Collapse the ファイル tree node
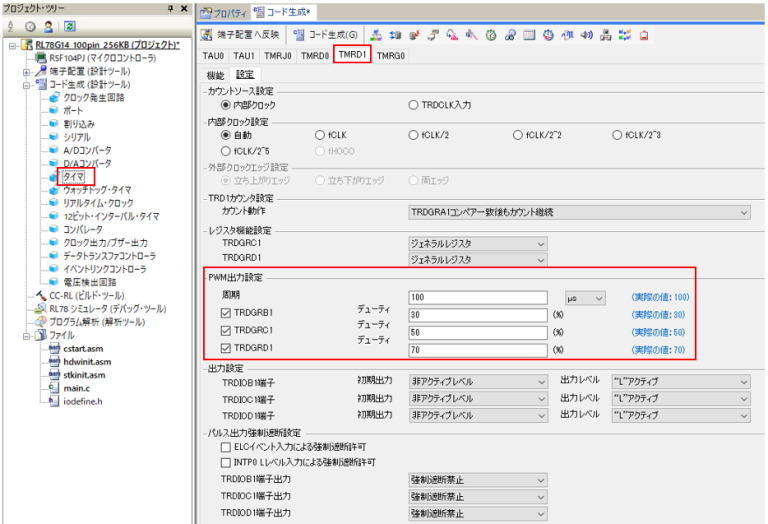Screen dimensions: 768x524 tap(26, 335)
